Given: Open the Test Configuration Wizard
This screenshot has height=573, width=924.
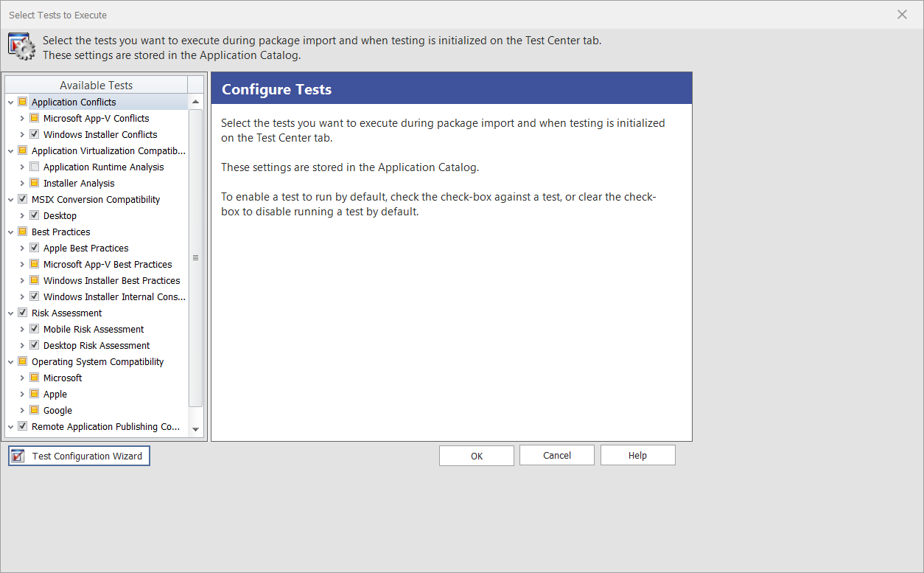Looking at the screenshot, I should coord(78,455).
